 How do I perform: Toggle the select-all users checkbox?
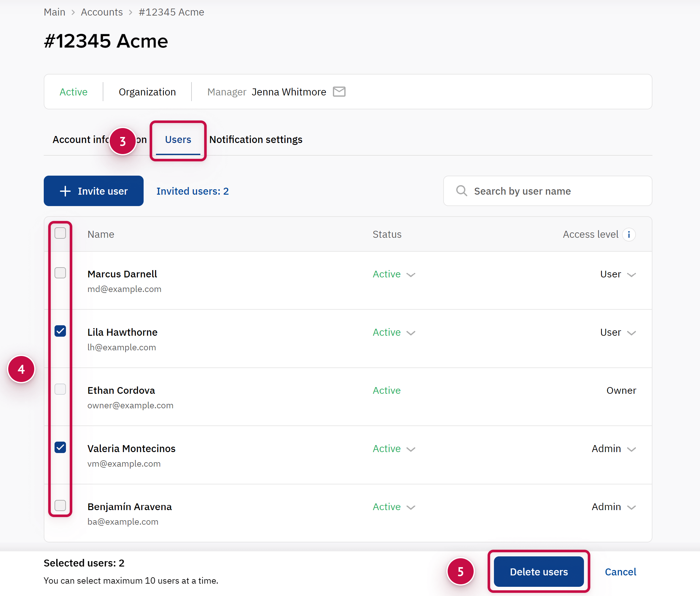tap(60, 233)
